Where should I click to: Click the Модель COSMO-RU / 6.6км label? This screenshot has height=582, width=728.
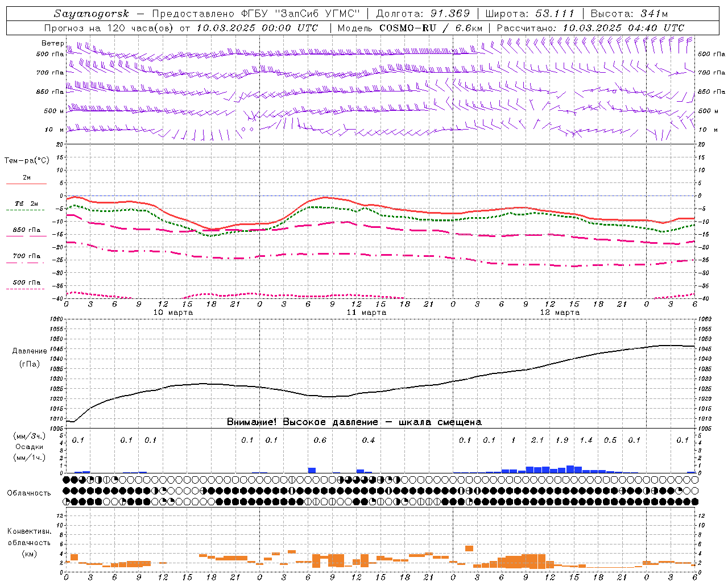(x=410, y=28)
